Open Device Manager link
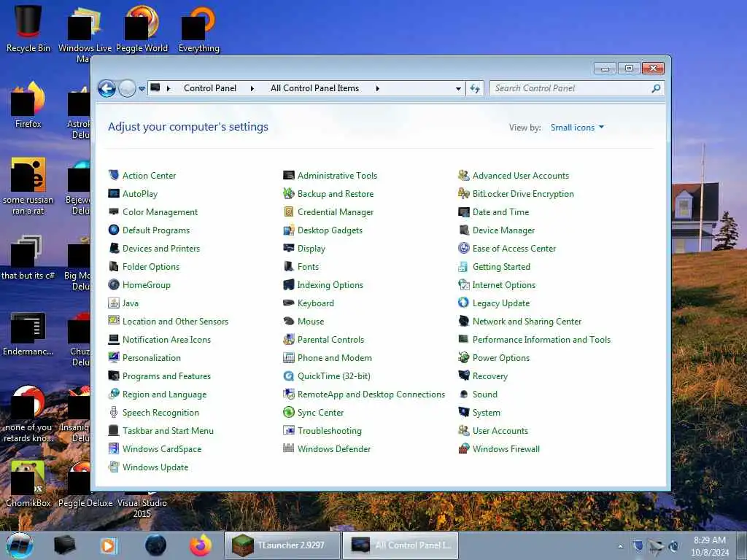Image resolution: width=747 pixels, height=560 pixels. coord(503,230)
